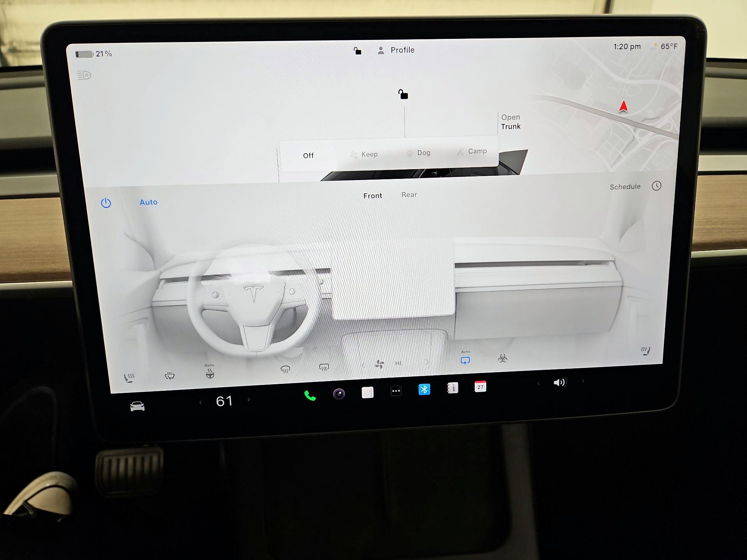This screenshot has height=560, width=747.
Task: Open Schedule settings
Action: (625, 187)
